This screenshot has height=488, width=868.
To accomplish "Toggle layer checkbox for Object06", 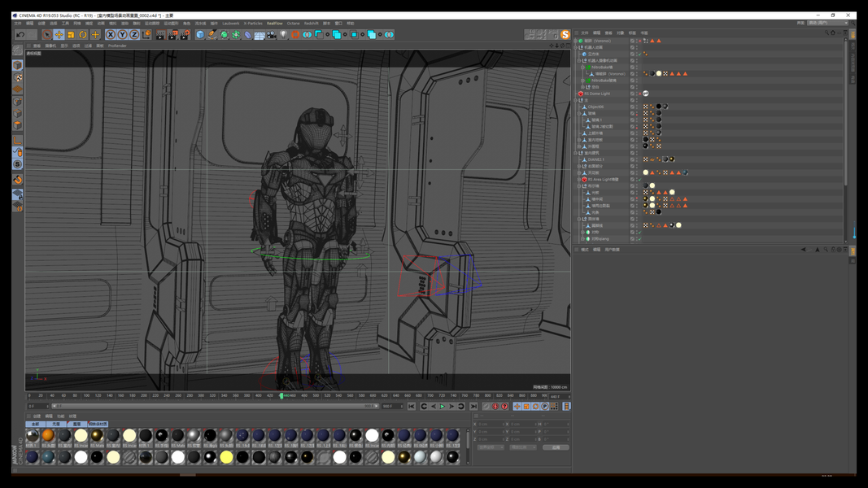I will pos(632,107).
